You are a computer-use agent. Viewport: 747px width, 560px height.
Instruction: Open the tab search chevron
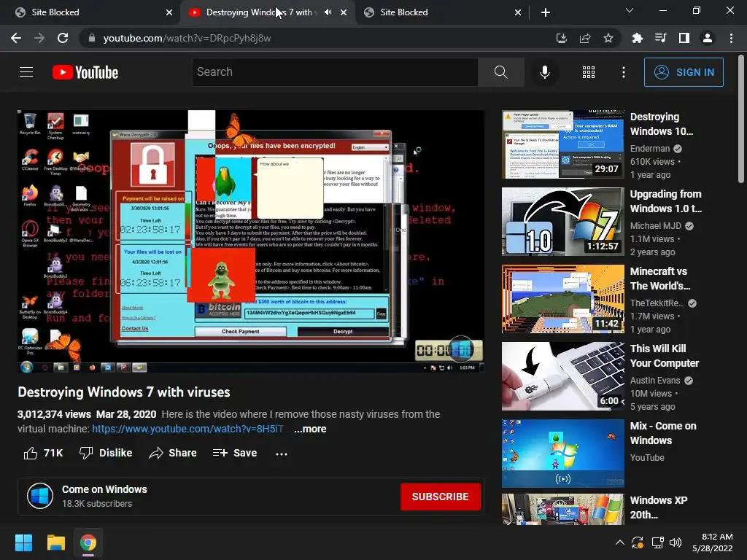coord(630,10)
